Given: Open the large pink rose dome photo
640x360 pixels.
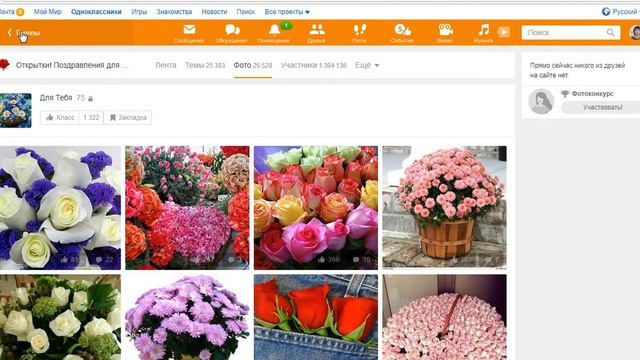Looking at the screenshot, I should 444,317.
